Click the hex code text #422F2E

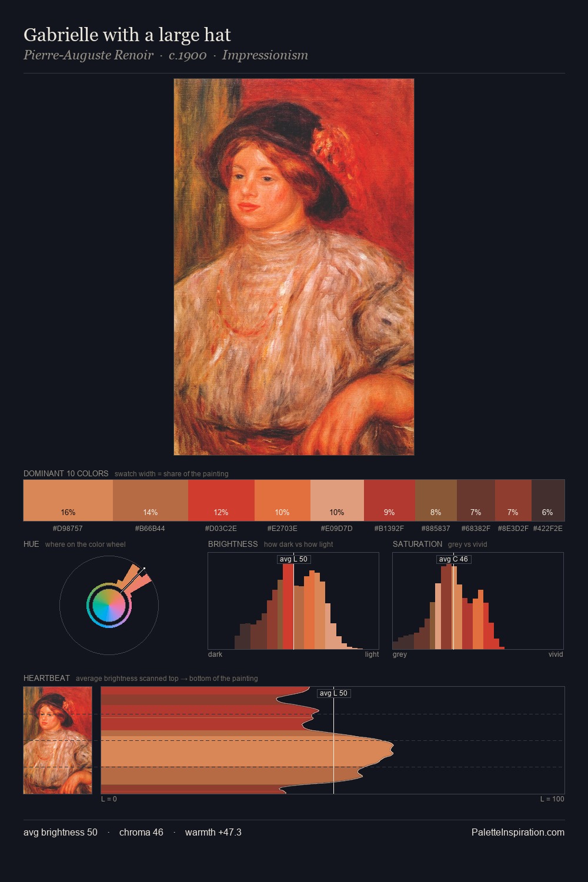548,529
